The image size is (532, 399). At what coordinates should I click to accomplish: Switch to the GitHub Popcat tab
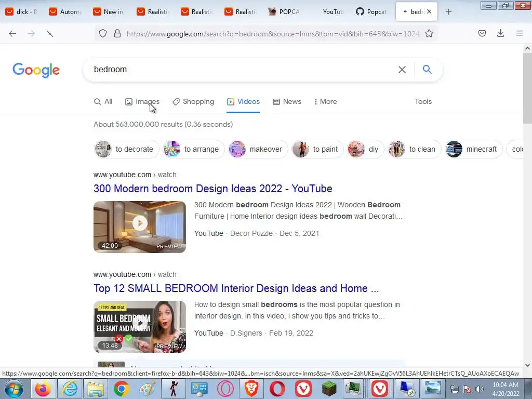(x=372, y=12)
